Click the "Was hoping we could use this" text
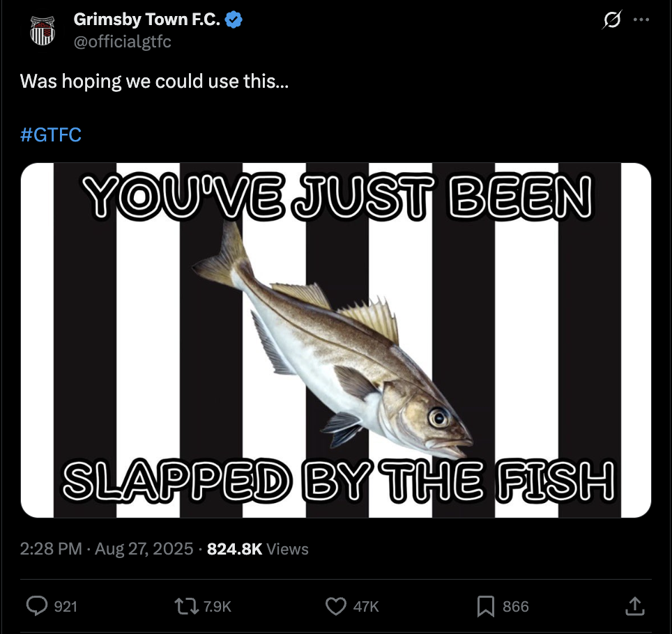Viewport: 672px width, 634px height. 154,82
